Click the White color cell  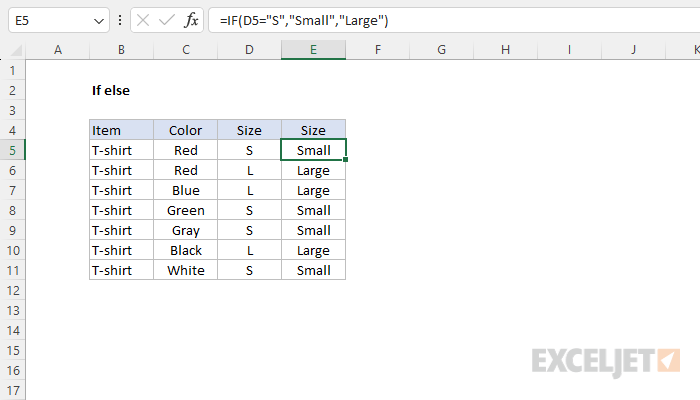(x=186, y=270)
